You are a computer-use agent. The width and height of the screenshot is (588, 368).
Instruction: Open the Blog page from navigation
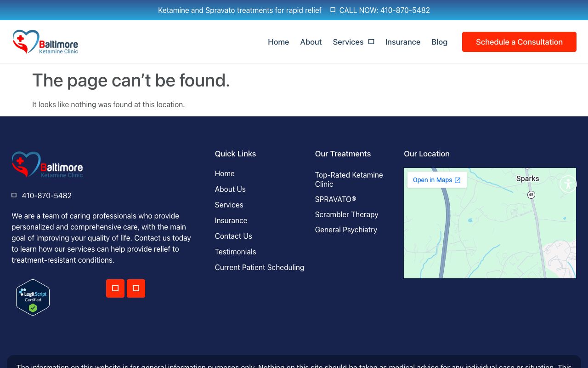point(439,42)
